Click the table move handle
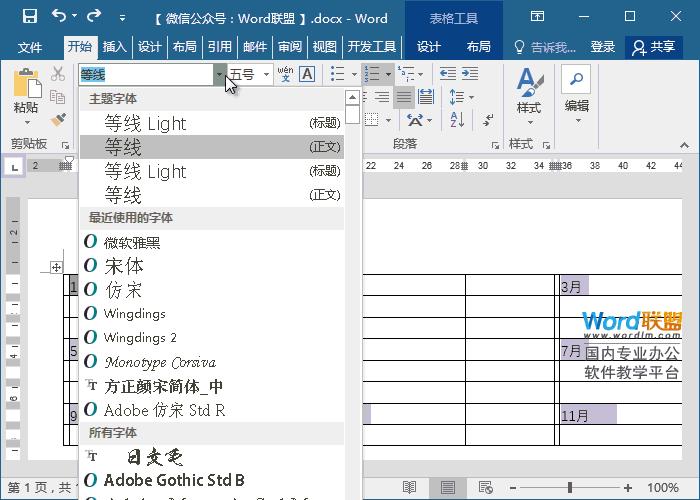The width and height of the screenshot is (700, 500). [x=56, y=267]
